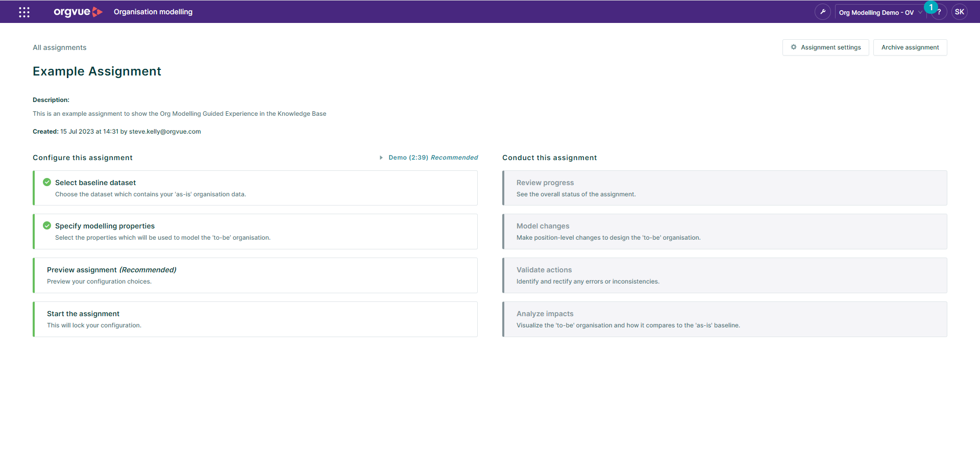Open the Model changes card
This screenshot has height=460, width=980.
pos(725,232)
